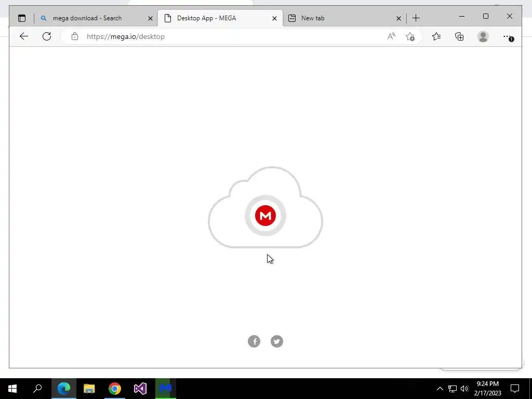Open the Collections panel
Image resolution: width=532 pixels, height=399 pixels.
(459, 36)
